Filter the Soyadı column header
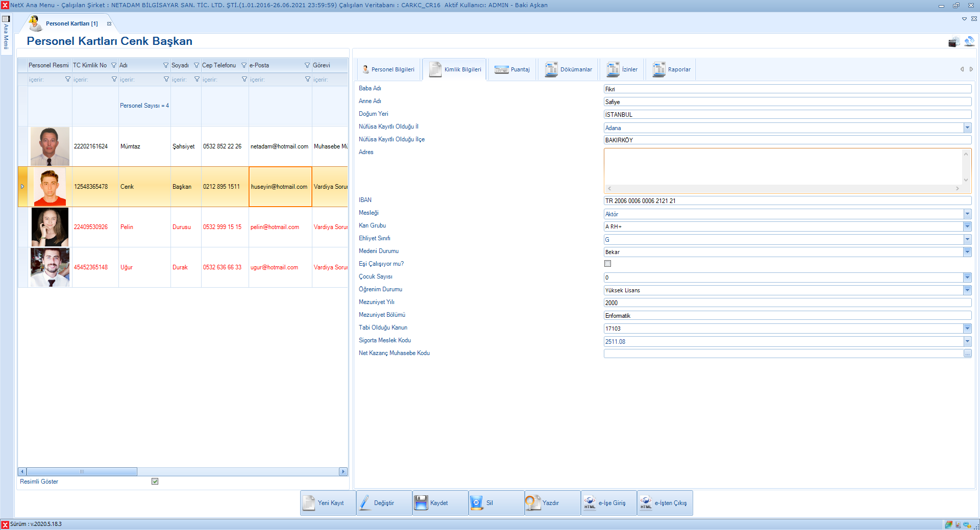This screenshot has height=530, width=980. pyautogui.click(x=197, y=65)
